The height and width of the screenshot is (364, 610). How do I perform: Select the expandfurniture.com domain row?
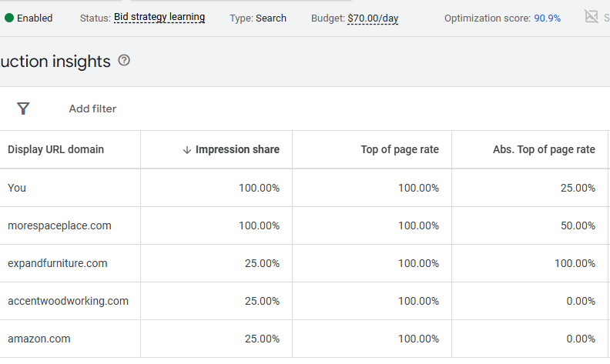tap(58, 263)
